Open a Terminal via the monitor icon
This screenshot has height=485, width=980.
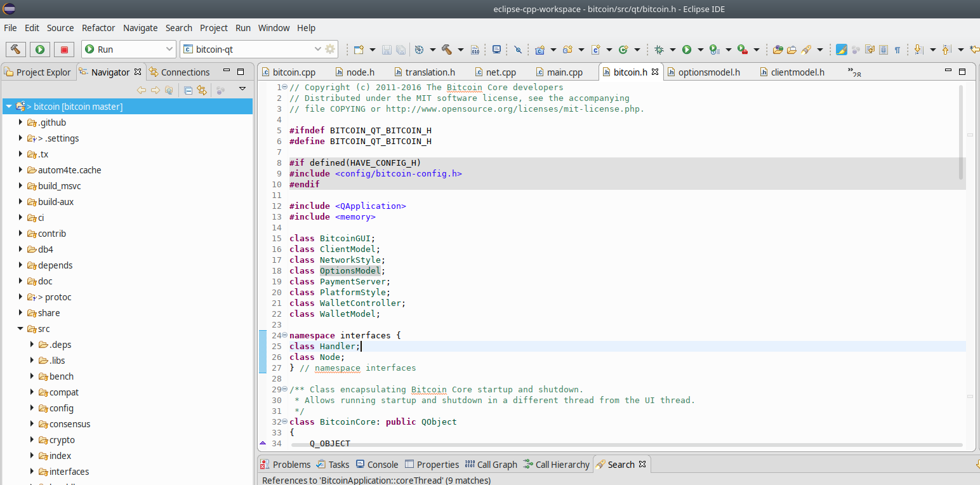(x=496, y=49)
